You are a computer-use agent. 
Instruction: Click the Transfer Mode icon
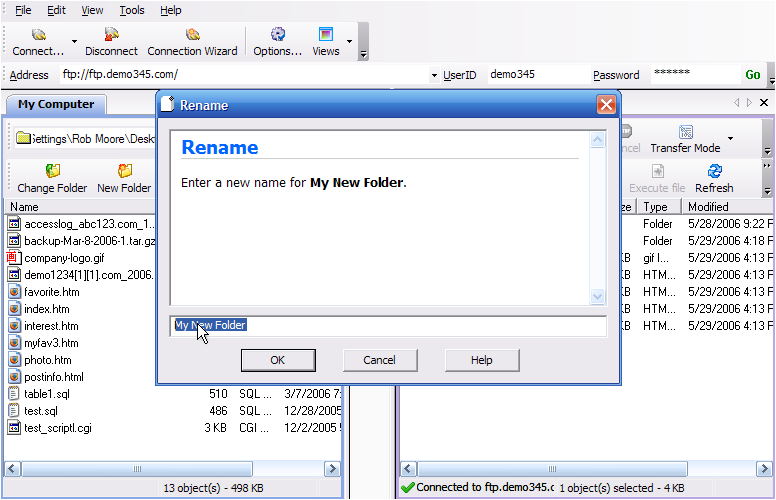(685, 132)
